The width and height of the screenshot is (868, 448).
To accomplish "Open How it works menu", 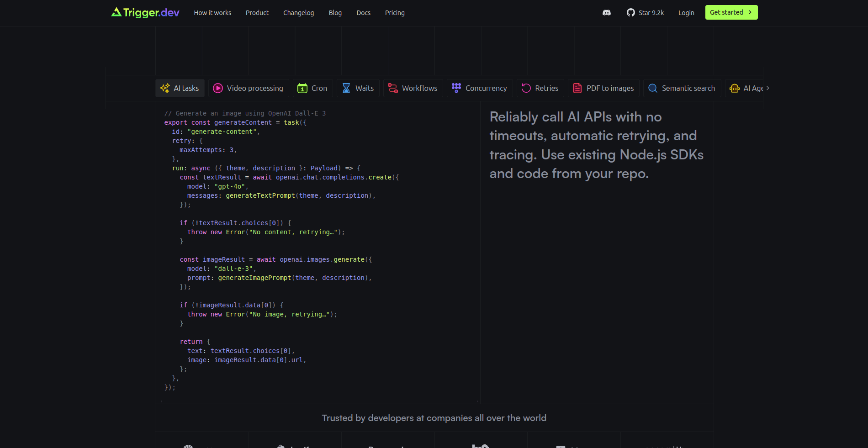I will pos(212,13).
